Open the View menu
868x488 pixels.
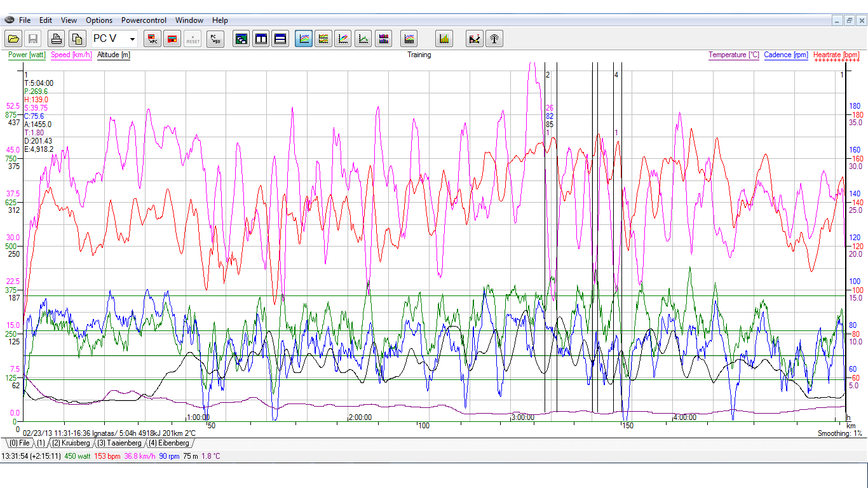69,20
